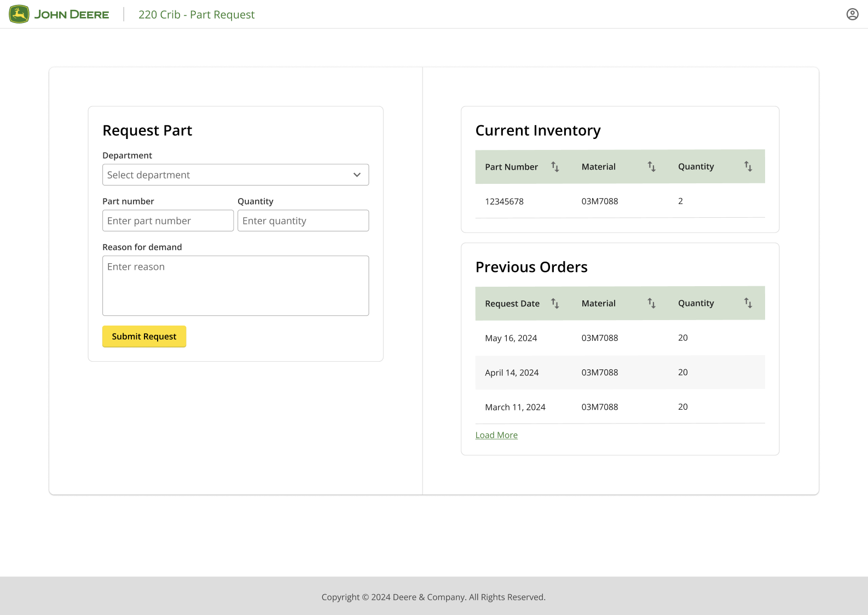Click the Previous Orders heading

[531, 267]
